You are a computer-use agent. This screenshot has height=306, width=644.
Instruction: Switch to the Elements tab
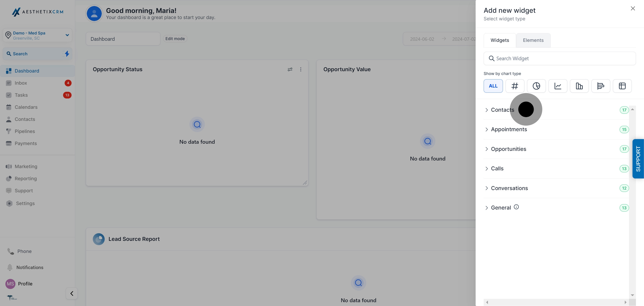[x=533, y=40]
